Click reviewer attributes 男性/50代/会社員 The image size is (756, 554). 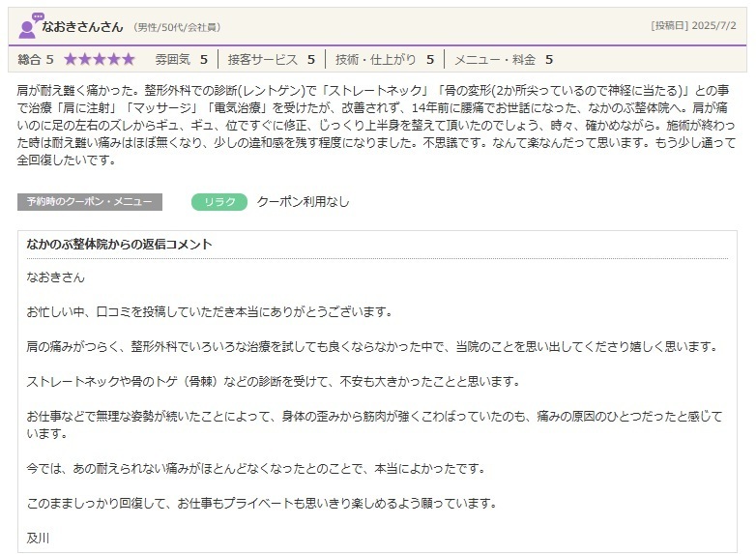(178, 27)
